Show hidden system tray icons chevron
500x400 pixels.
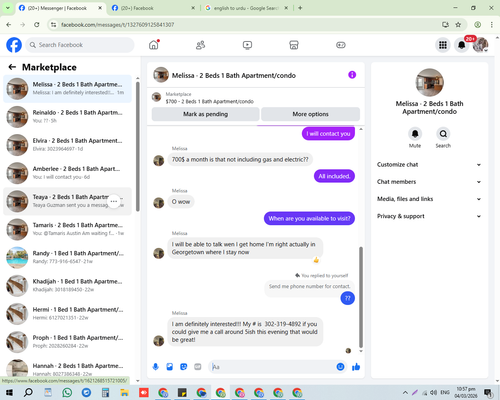coord(405,392)
